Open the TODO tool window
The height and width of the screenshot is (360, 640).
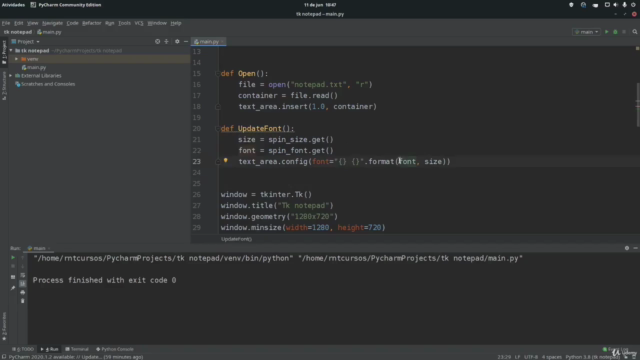[23, 349]
